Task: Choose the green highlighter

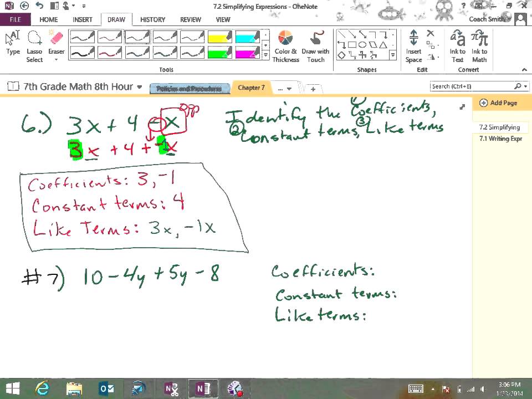Action: [220, 53]
